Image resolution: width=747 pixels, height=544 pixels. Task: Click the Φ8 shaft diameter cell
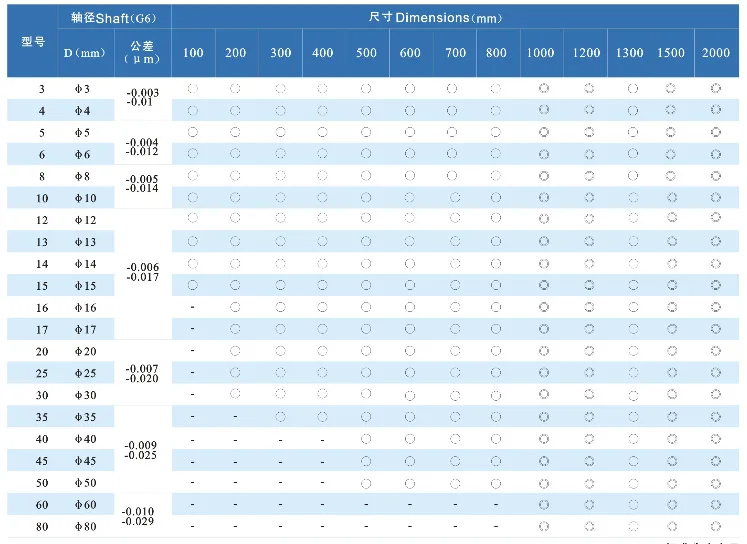point(82,177)
